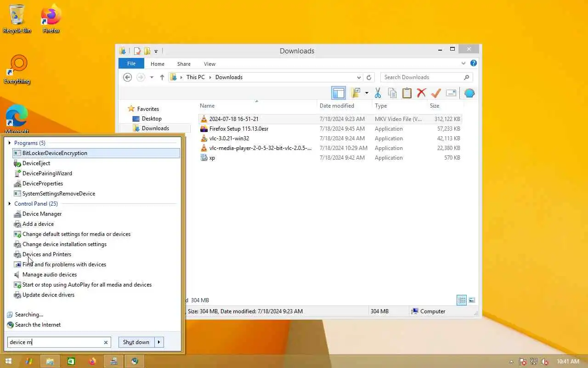Image resolution: width=588 pixels, height=368 pixels.
Task: Open the folder options dropdown arrow
Action: tap(367, 93)
